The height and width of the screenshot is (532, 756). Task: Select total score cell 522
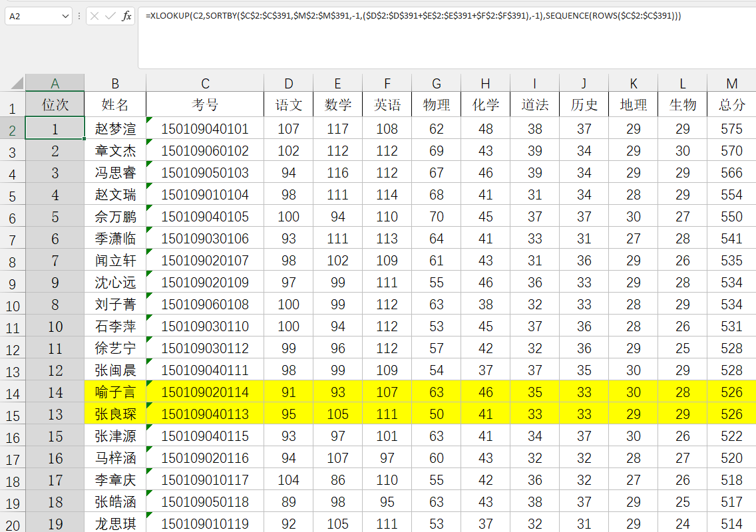pyautogui.click(x=731, y=436)
